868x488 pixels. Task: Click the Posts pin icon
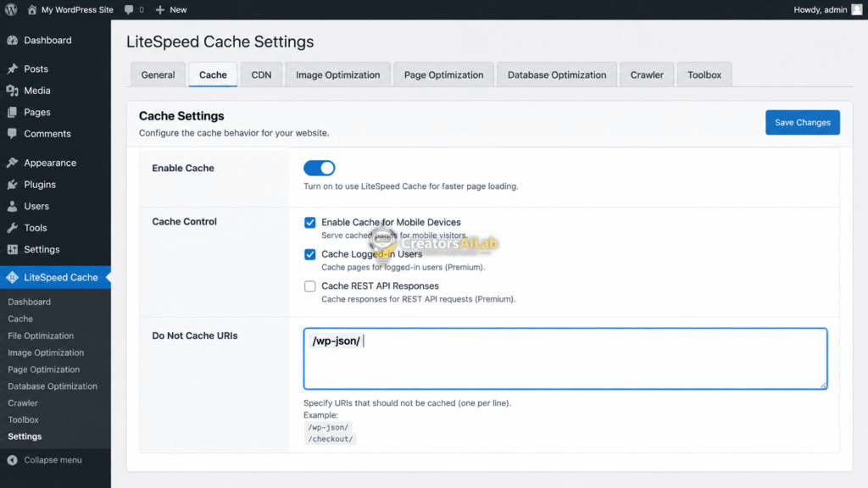[12, 69]
